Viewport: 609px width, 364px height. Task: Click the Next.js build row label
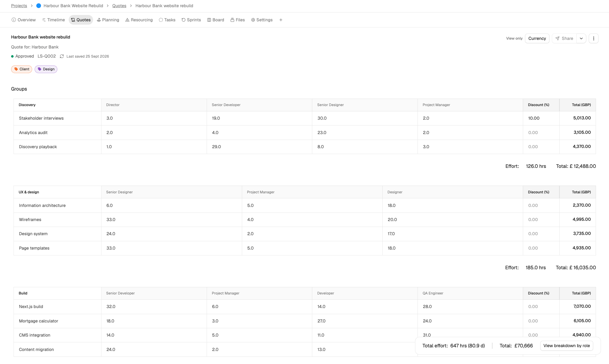31,307
